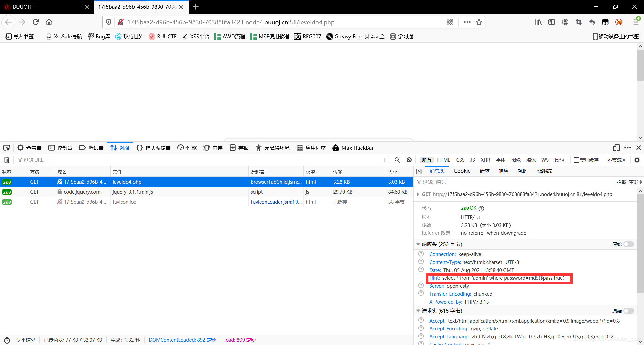This screenshot has width=644, height=345.
Task: Switch to the Cookie tab
Action: (462, 171)
